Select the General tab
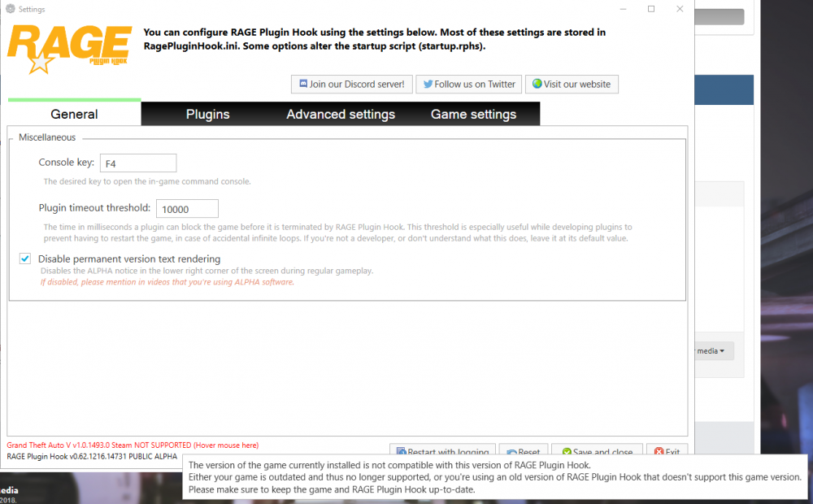Screen dimensions: 813x504 (73, 114)
